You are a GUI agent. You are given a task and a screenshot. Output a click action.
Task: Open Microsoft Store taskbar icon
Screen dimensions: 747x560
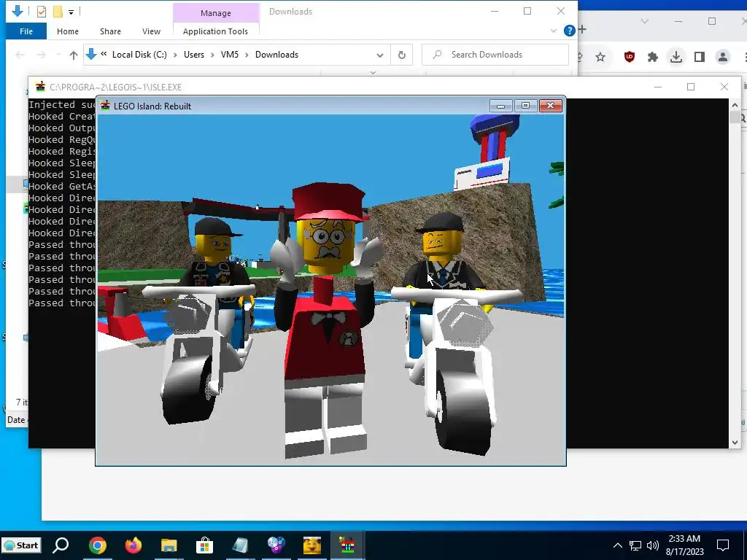click(x=204, y=545)
